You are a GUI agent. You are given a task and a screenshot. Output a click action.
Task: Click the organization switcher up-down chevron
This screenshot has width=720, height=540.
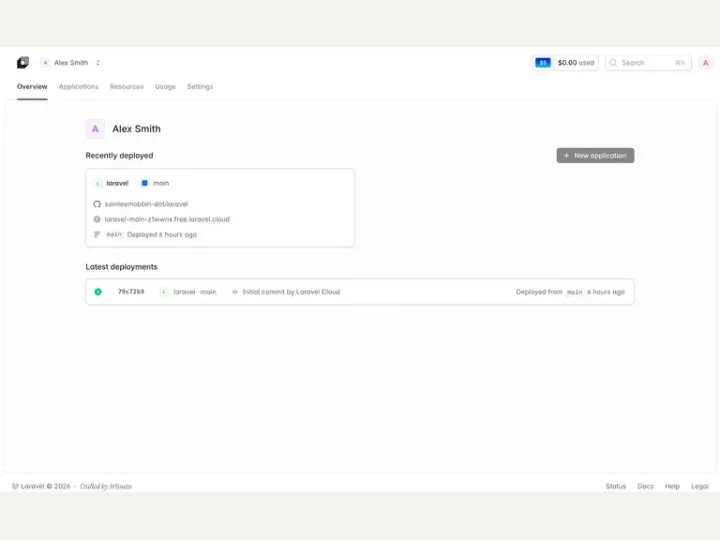coord(98,62)
